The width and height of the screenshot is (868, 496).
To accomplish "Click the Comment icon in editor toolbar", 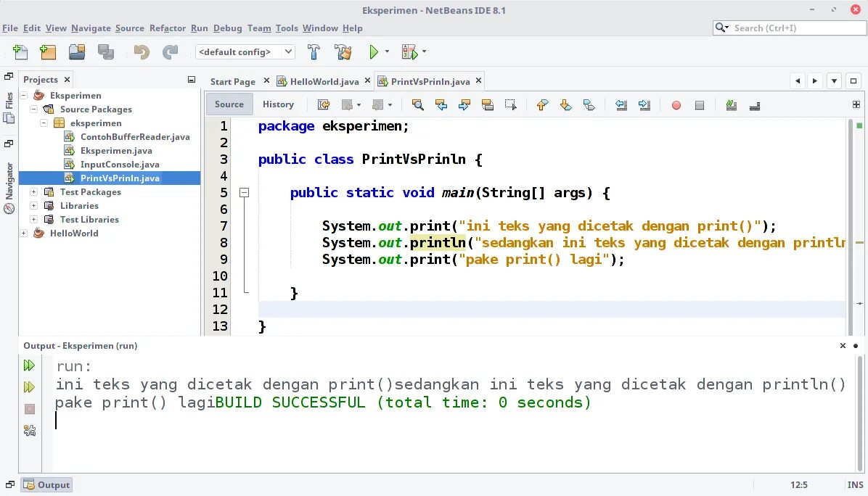I will 732,104.
